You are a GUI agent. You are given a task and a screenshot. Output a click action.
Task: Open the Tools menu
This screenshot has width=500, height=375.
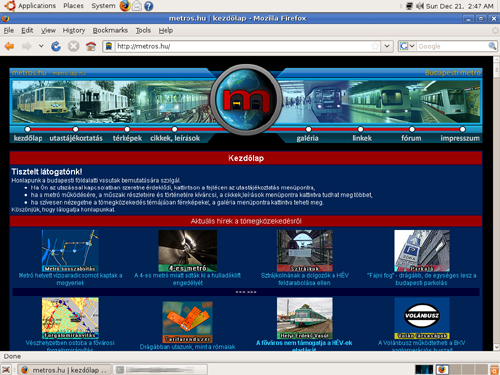tap(143, 30)
